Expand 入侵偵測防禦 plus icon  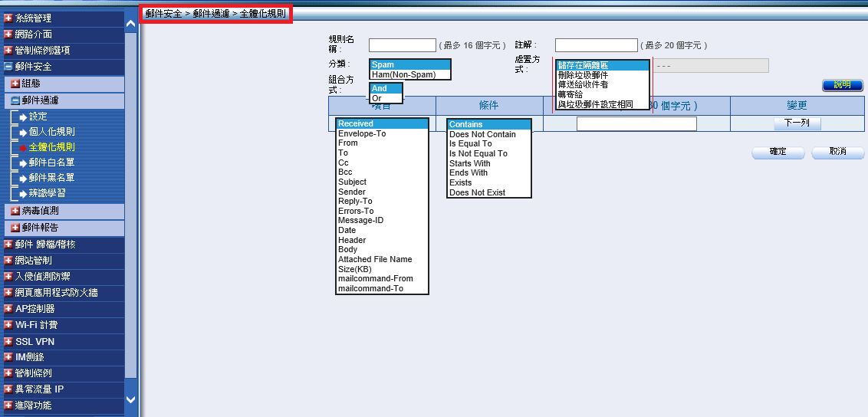[x=8, y=277]
